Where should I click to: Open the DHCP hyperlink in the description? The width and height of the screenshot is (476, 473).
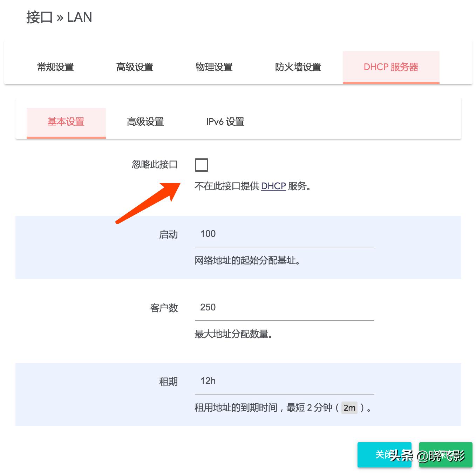273,186
